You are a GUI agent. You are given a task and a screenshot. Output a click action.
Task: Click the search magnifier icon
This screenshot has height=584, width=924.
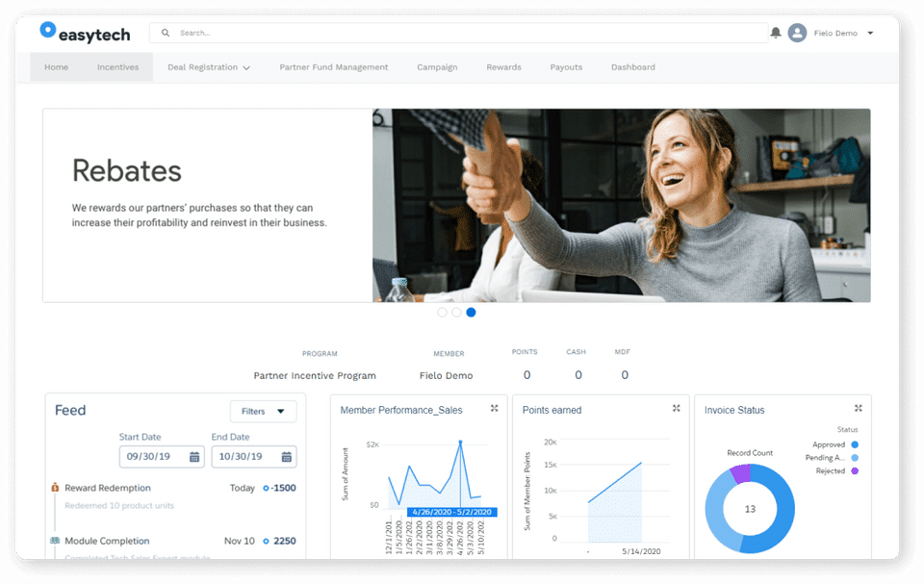(x=166, y=33)
